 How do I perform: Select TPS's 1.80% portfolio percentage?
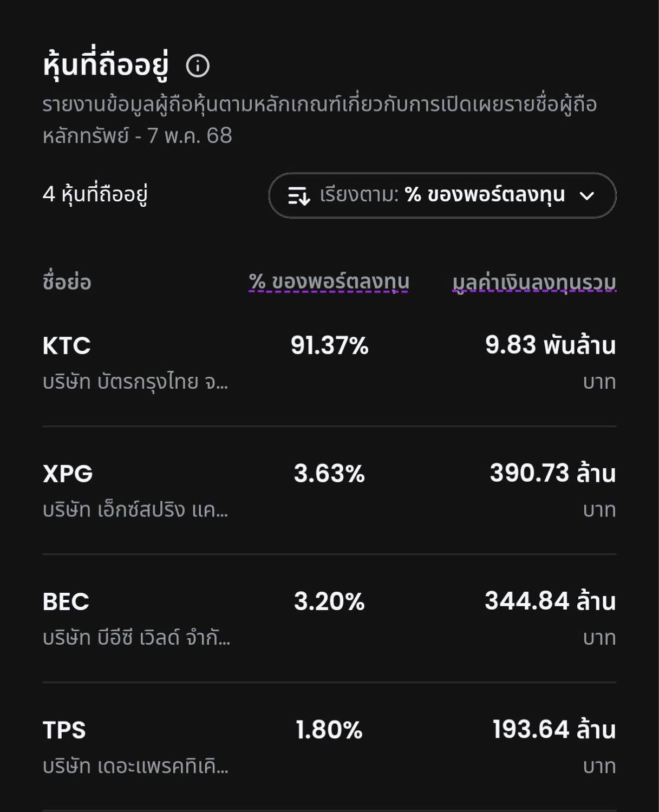329,730
